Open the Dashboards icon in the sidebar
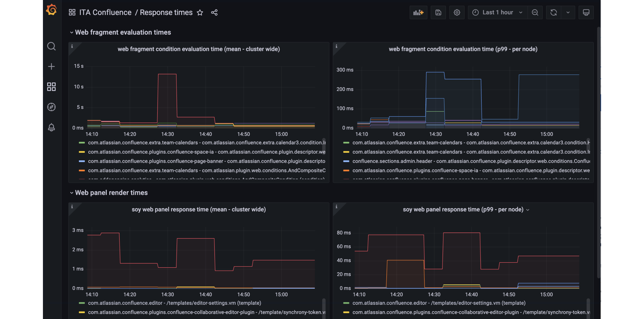The image size is (644, 319). pyautogui.click(x=51, y=87)
